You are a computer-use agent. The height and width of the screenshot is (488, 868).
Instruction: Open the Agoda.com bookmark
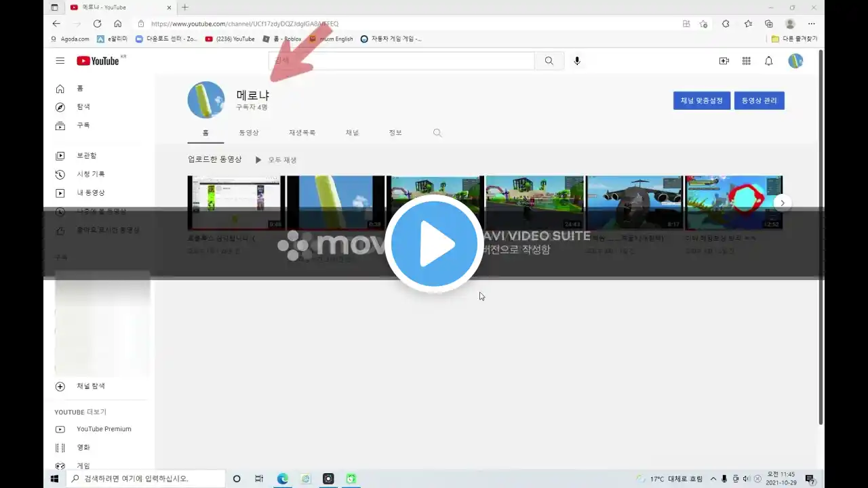click(71, 39)
